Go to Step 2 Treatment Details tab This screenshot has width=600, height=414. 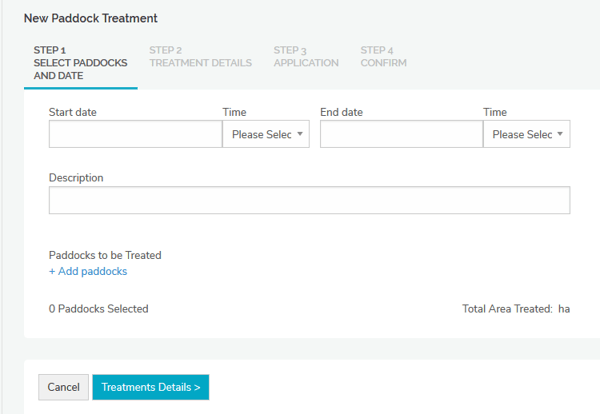click(x=200, y=56)
